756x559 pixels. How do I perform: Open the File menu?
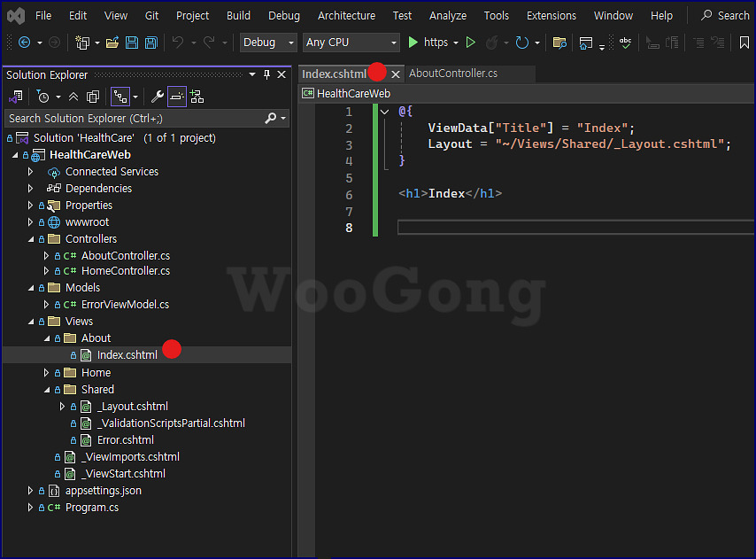43,16
